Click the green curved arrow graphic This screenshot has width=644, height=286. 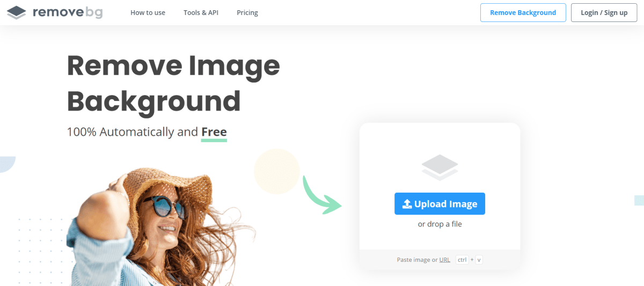click(321, 194)
